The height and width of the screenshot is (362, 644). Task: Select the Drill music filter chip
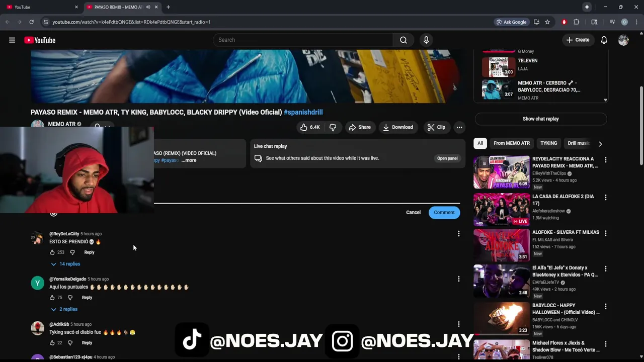[x=579, y=143]
